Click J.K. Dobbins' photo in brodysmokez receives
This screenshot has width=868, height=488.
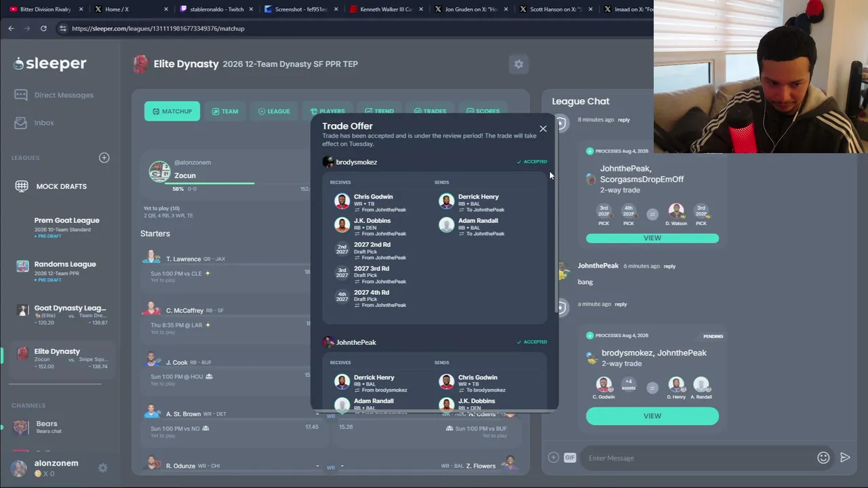[x=342, y=224]
